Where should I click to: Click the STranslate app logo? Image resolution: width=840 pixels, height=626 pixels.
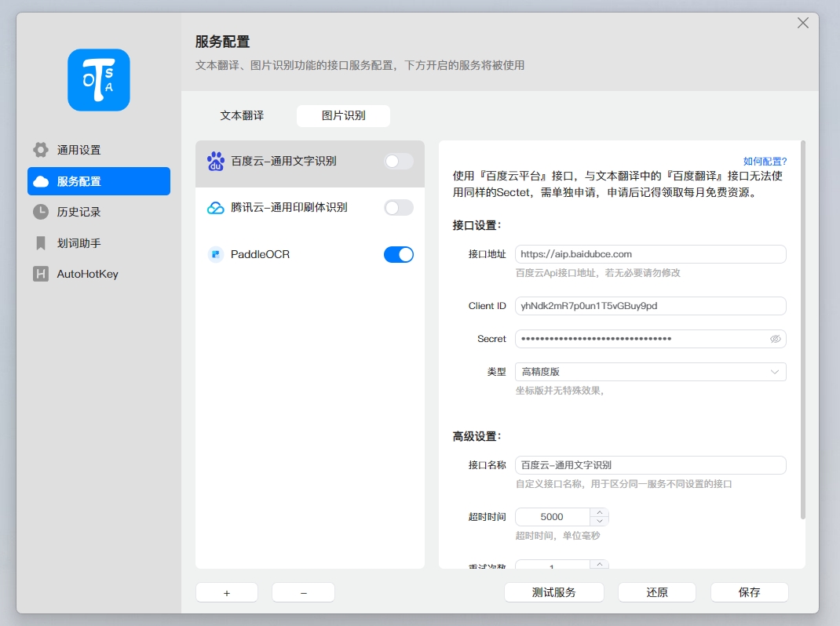(x=99, y=80)
